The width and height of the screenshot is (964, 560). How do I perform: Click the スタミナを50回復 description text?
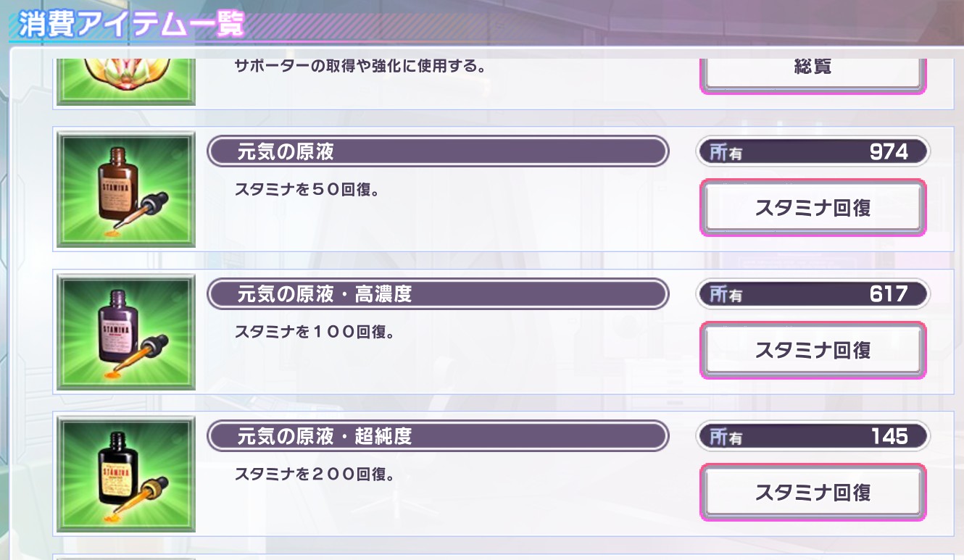tap(308, 190)
